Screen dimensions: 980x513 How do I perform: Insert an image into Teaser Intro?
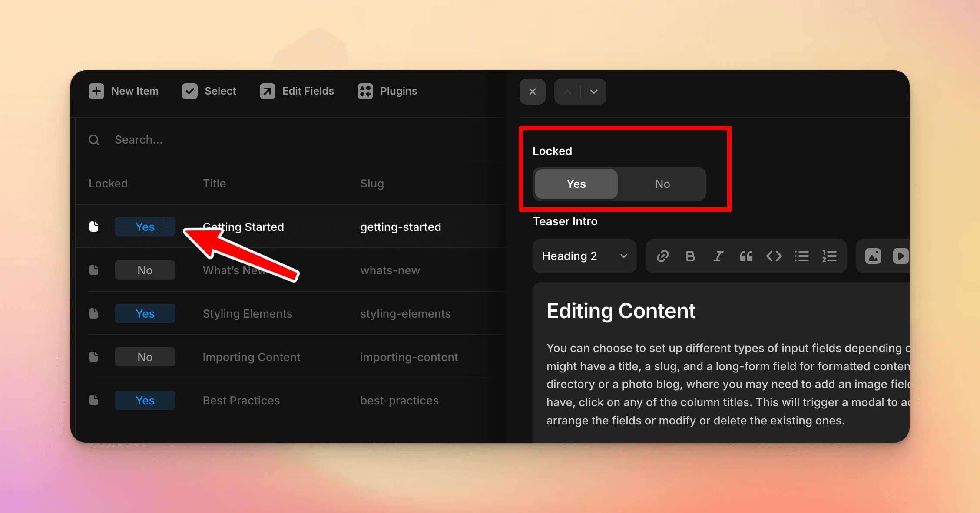873,256
